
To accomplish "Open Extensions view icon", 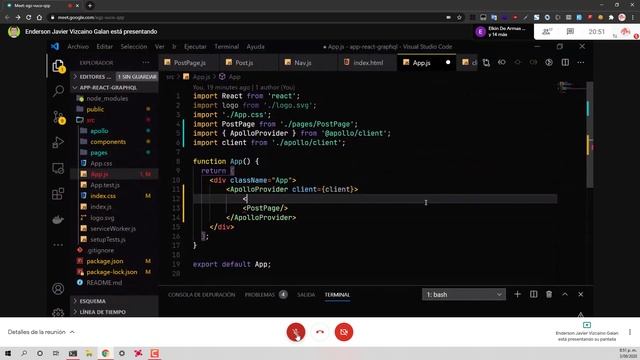I will [x=58, y=194].
